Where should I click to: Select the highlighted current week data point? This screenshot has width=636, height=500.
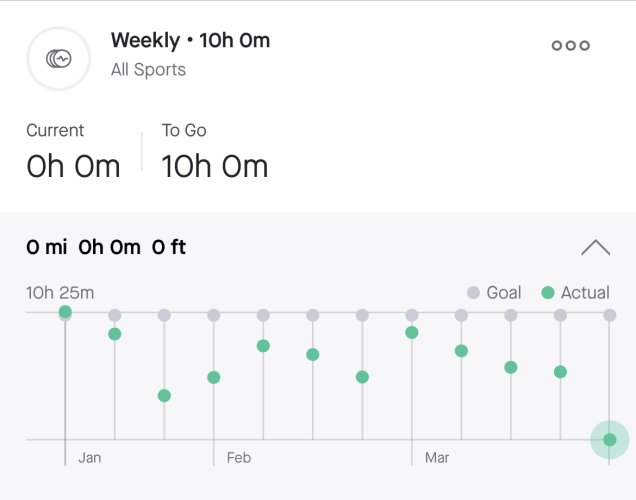tap(610, 440)
